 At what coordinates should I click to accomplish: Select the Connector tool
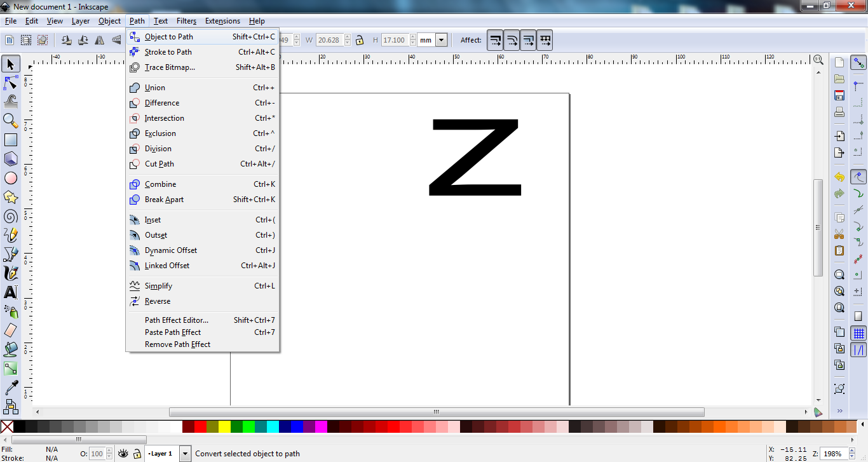click(x=11, y=405)
